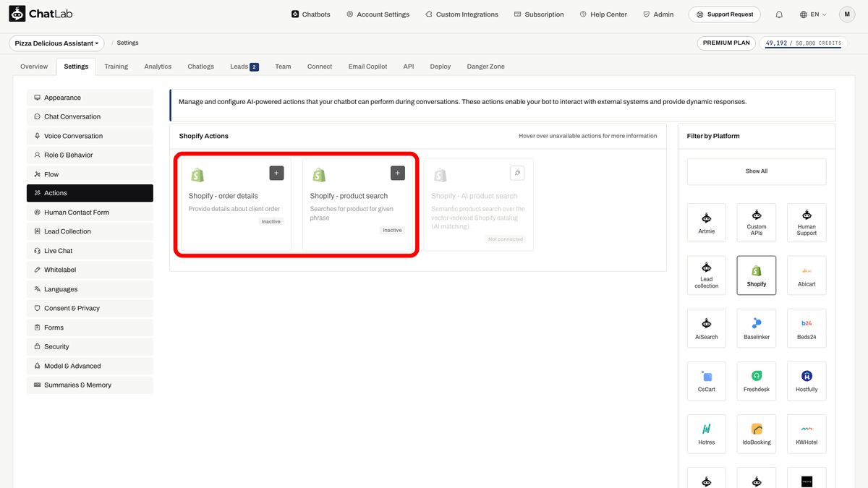Open Live Chat in the settings sidebar
868x488 pixels.
pos(90,251)
